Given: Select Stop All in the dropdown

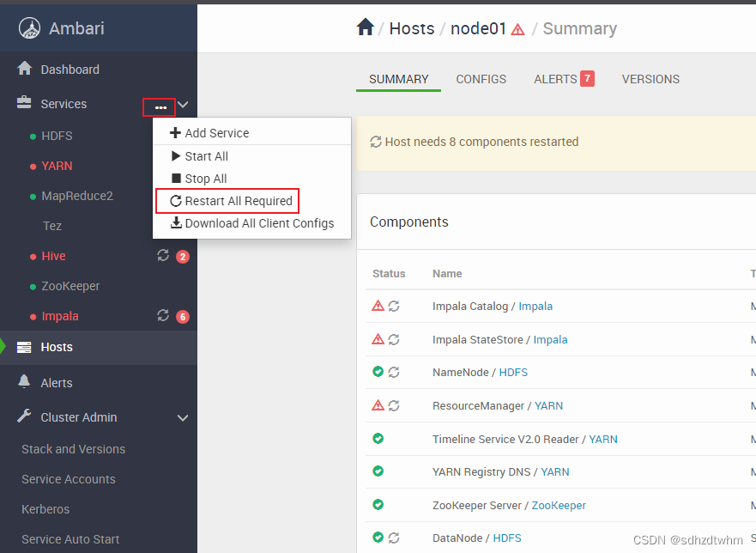Looking at the screenshot, I should click(x=251, y=179).
